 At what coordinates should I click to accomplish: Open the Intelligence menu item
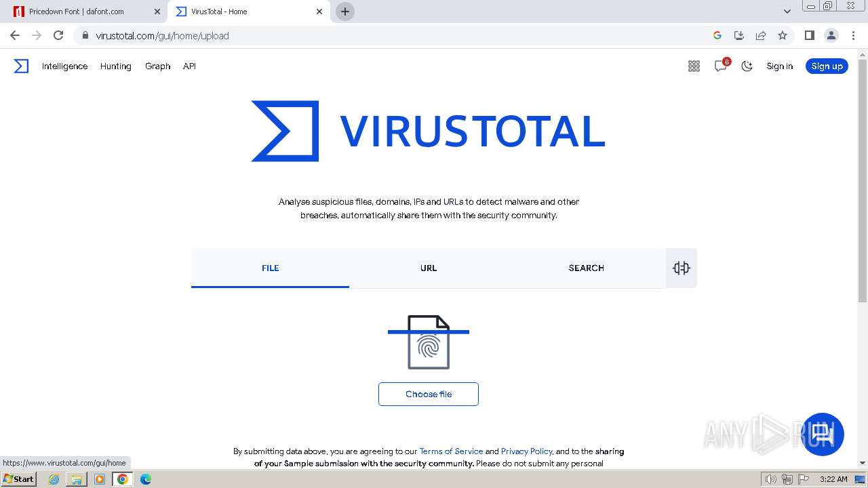(64, 66)
